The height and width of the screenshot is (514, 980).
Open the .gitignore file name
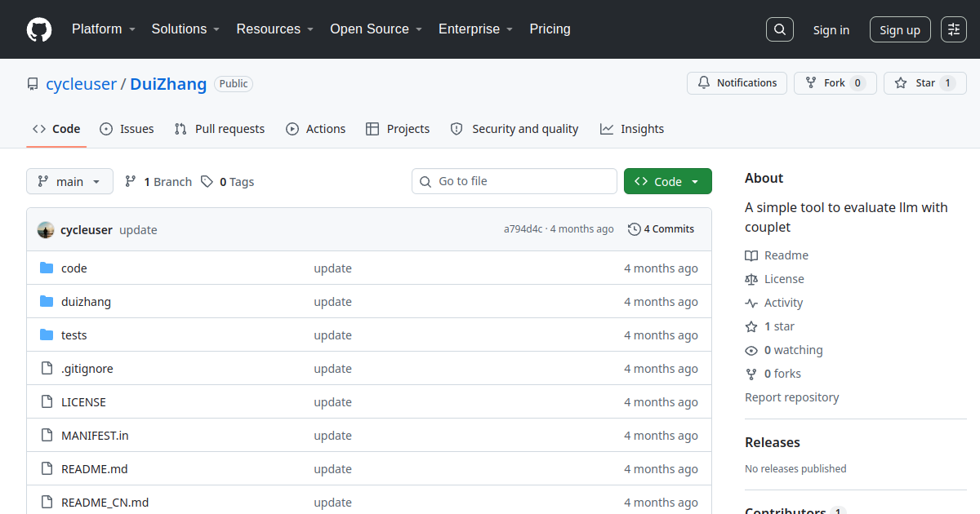pyautogui.click(x=87, y=369)
